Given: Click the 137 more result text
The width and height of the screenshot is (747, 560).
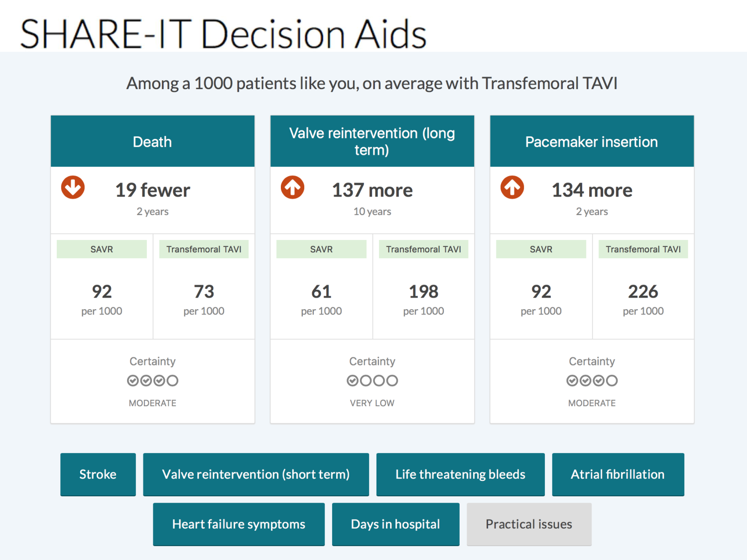Looking at the screenshot, I should coord(372,190).
